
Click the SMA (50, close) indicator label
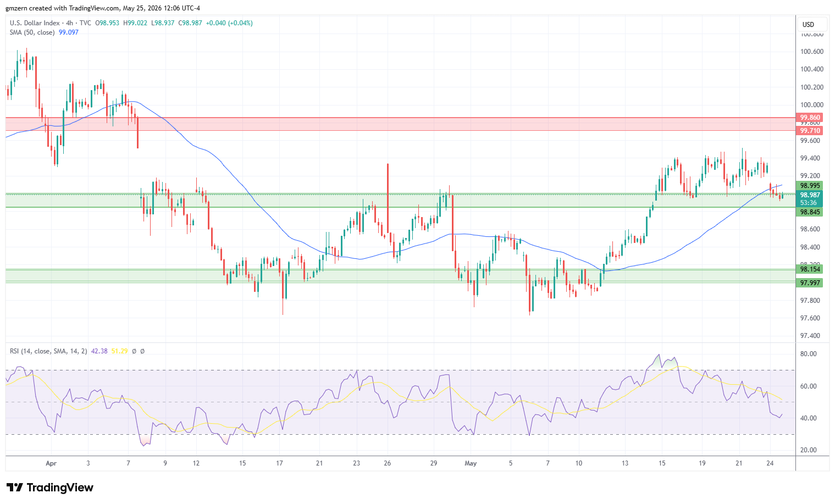(x=32, y=32)
